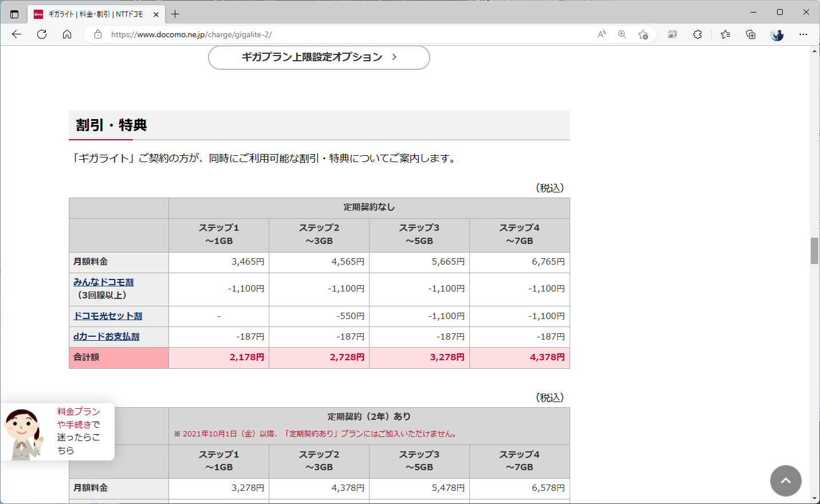
Task: Open the favorites list
Action: pos(724,34)
